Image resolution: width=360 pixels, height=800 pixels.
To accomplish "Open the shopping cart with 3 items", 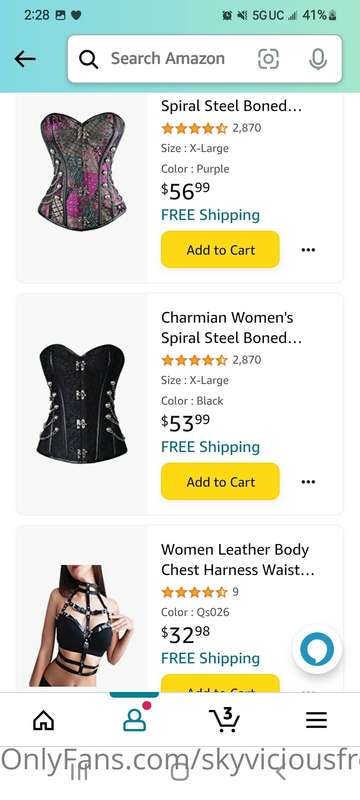I will coord(225,719).
